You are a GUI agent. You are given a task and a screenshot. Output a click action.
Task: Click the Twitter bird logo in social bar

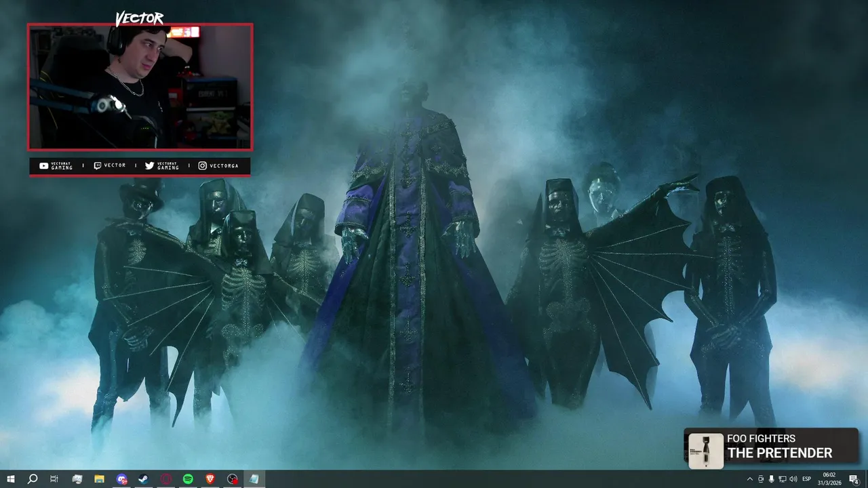coord(149,165)
